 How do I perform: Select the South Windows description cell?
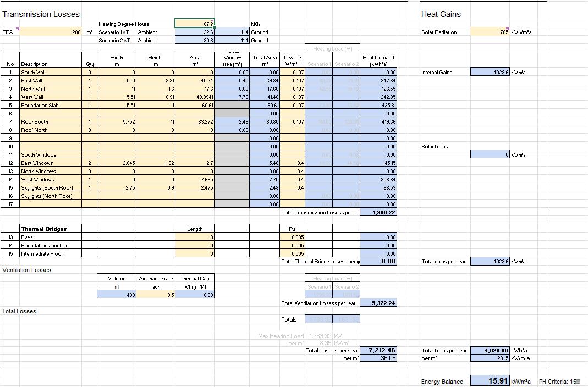pyautogui.click(x=51, y=154)
